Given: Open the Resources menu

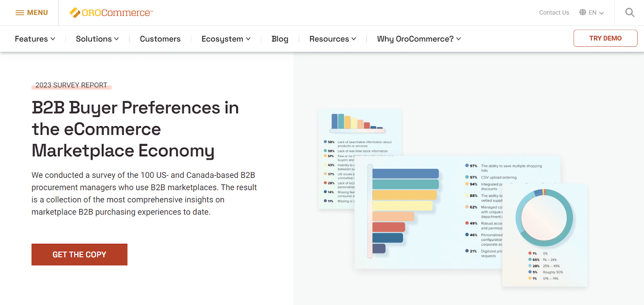Looking at the screenshot, I should coord(332,39).
